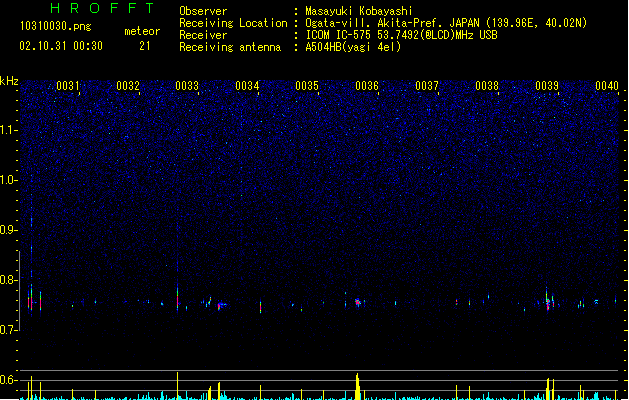The image size is (629, 400).
Task: Click time marker 0033
Action: pyautogui.click(x=187, y=86)
